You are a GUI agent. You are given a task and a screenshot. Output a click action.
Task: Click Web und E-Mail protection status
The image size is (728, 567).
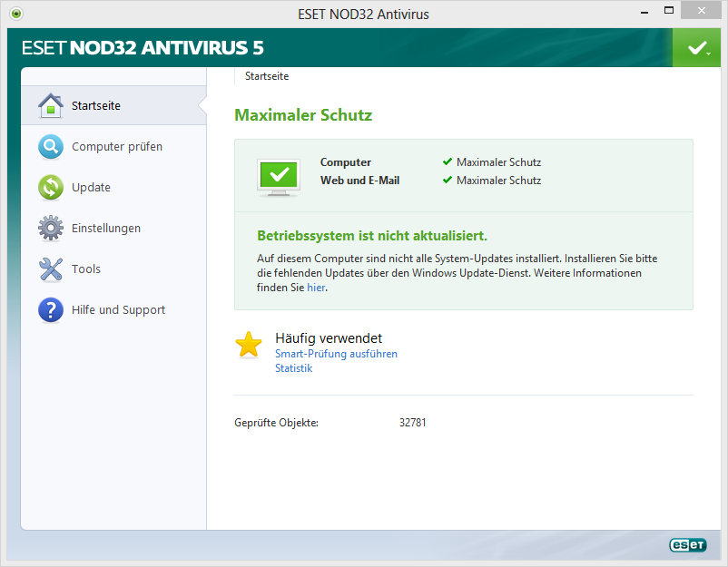(x=498, y=181)
